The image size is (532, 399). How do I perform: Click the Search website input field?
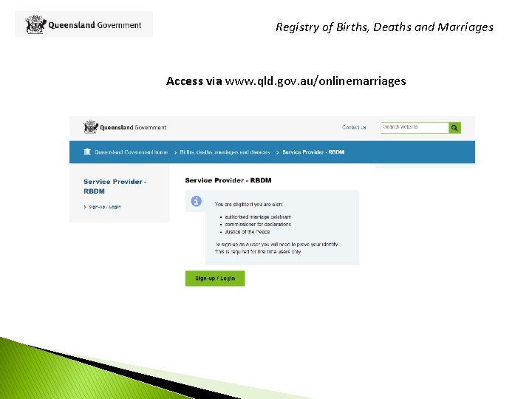tap(415, 128)
